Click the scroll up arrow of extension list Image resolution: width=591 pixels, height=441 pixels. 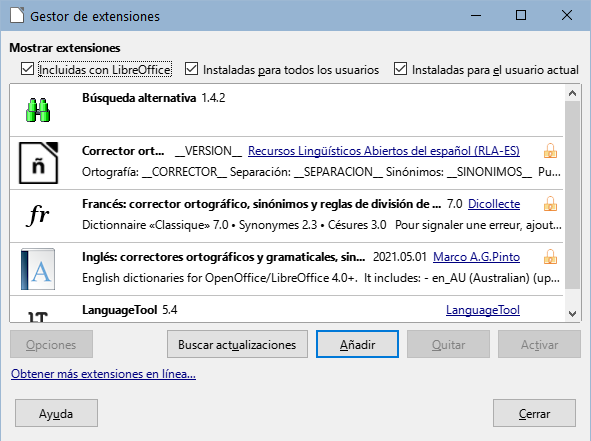[x=573, y=93]
